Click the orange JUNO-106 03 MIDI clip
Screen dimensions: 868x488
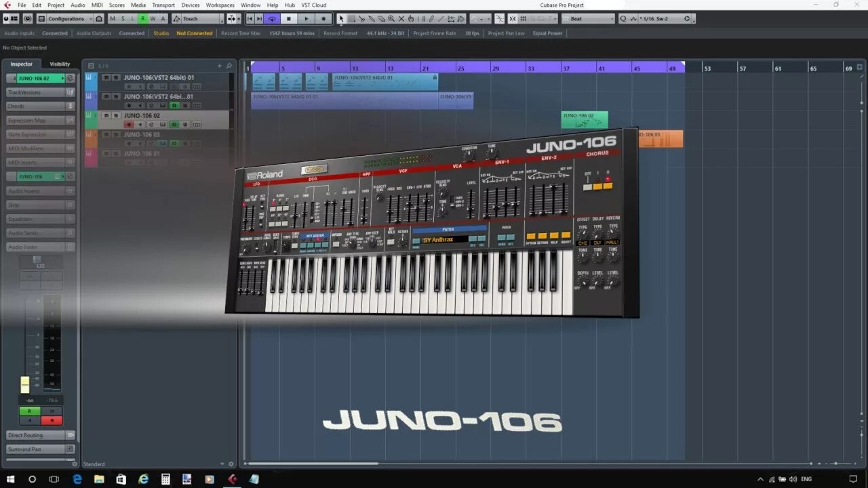tap(659, 138)
